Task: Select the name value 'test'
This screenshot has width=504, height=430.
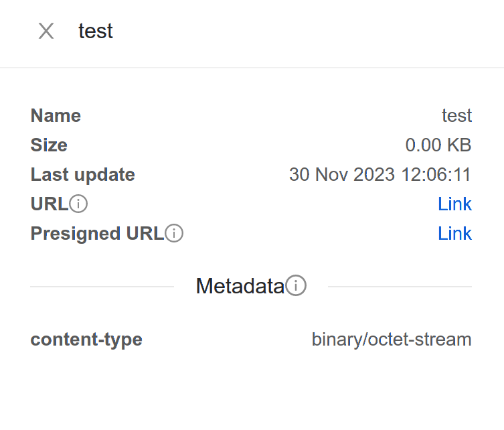Action: pos(456,115)
